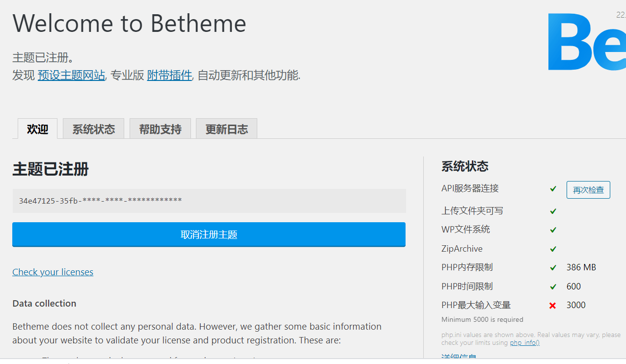Open the 帮助支持 tab

click(x=160, y=129)
